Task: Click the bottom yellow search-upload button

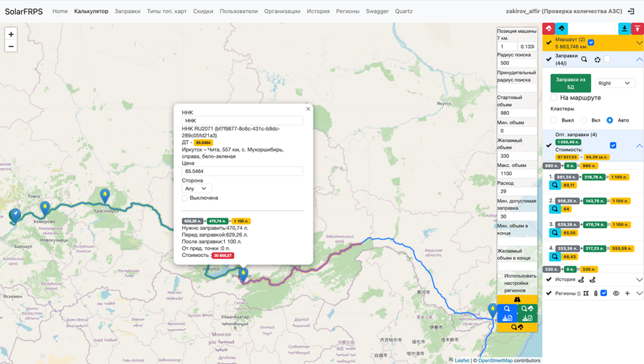Action: point(517,327)
